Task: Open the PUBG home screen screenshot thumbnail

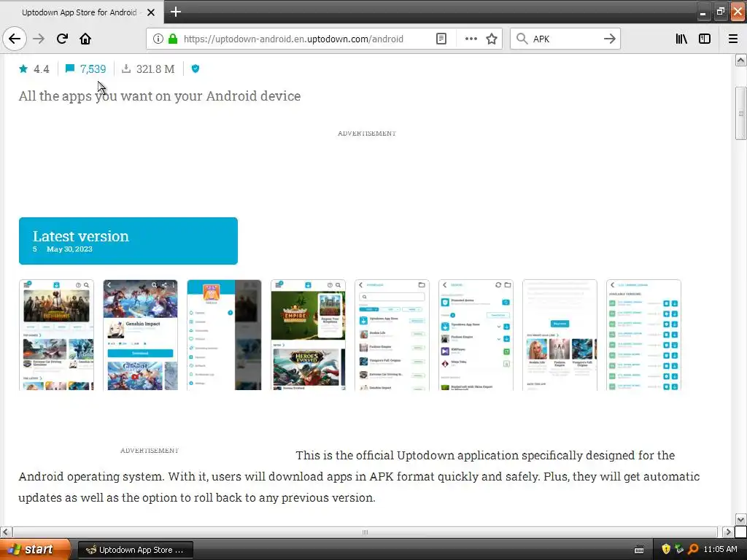Action: pos(57,335)
